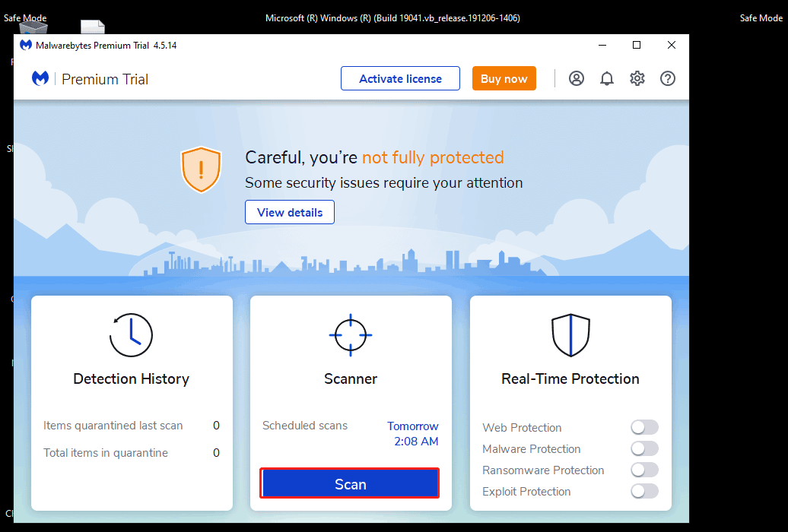Maximize the Malwarebytes window
The height and width of the screenshot is (532, 788).
pos(637,45)
